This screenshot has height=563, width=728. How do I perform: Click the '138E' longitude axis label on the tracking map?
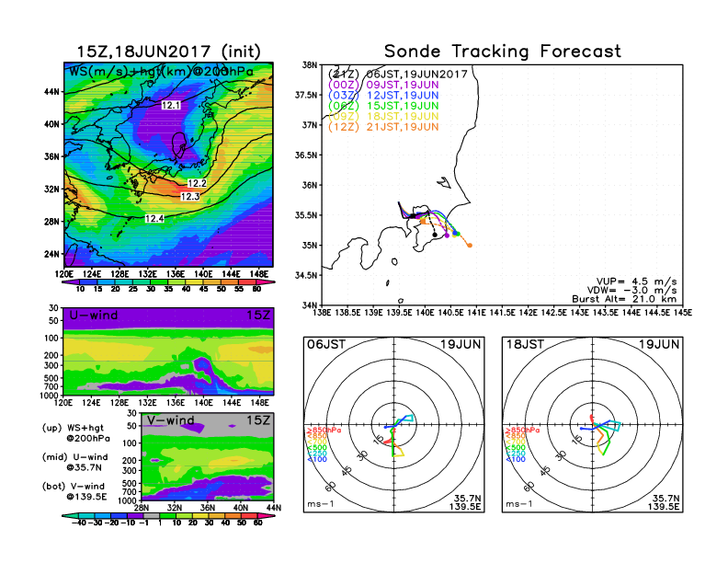(x=322, y=313)
